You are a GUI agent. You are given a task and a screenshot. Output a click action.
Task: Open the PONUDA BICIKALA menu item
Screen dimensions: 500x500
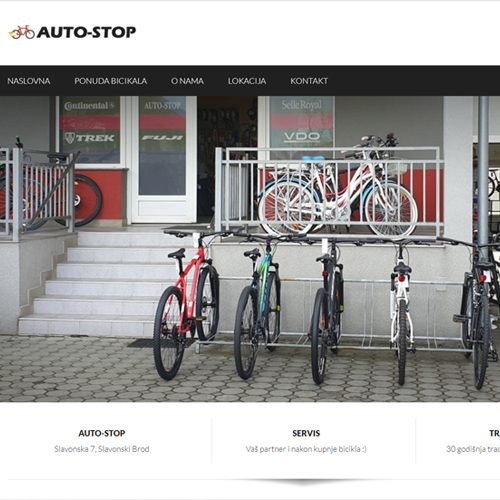[111, 81]
